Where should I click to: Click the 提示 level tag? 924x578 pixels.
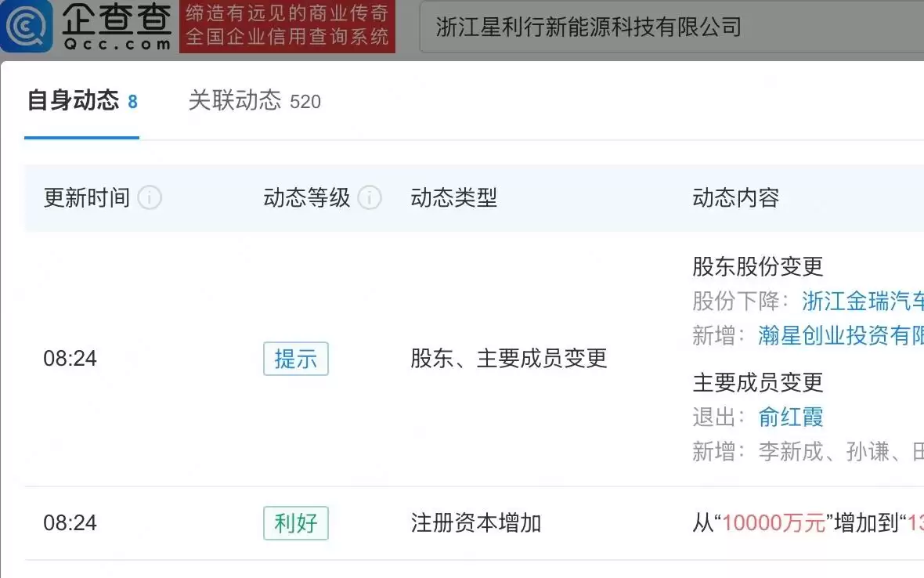click(x=296, y=358)
